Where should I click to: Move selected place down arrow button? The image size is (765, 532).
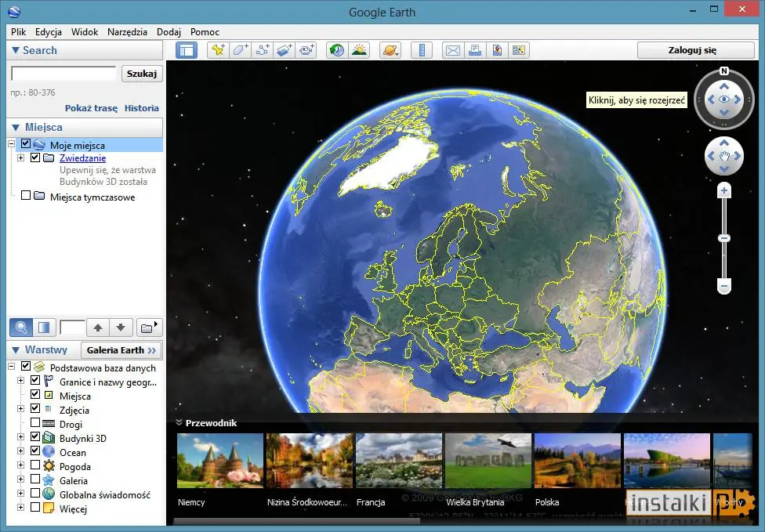point(121,328)
